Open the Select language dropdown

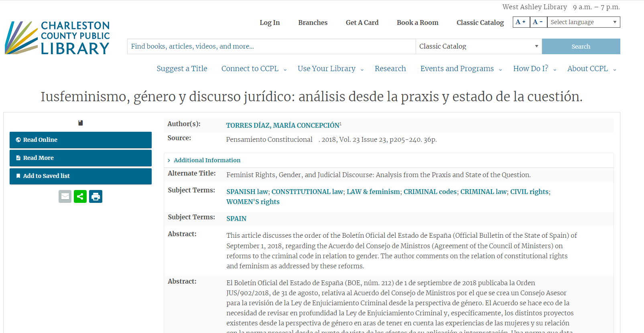pos(583,22)
